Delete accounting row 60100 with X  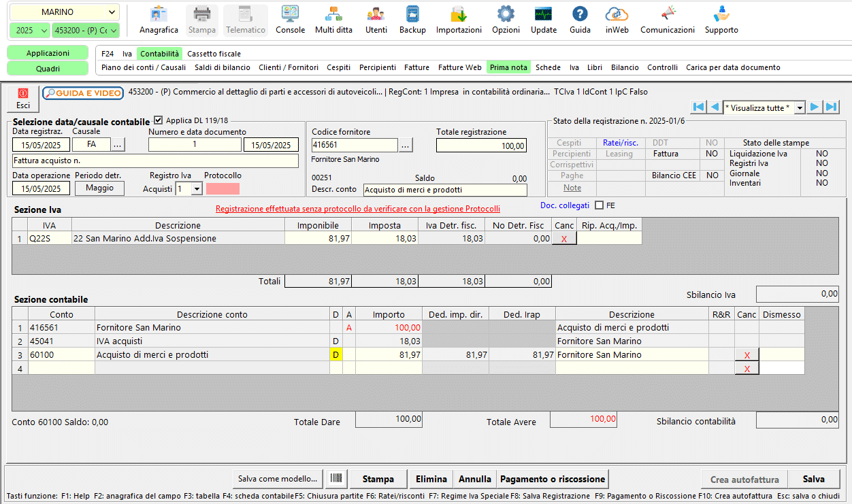coord(747,354)
